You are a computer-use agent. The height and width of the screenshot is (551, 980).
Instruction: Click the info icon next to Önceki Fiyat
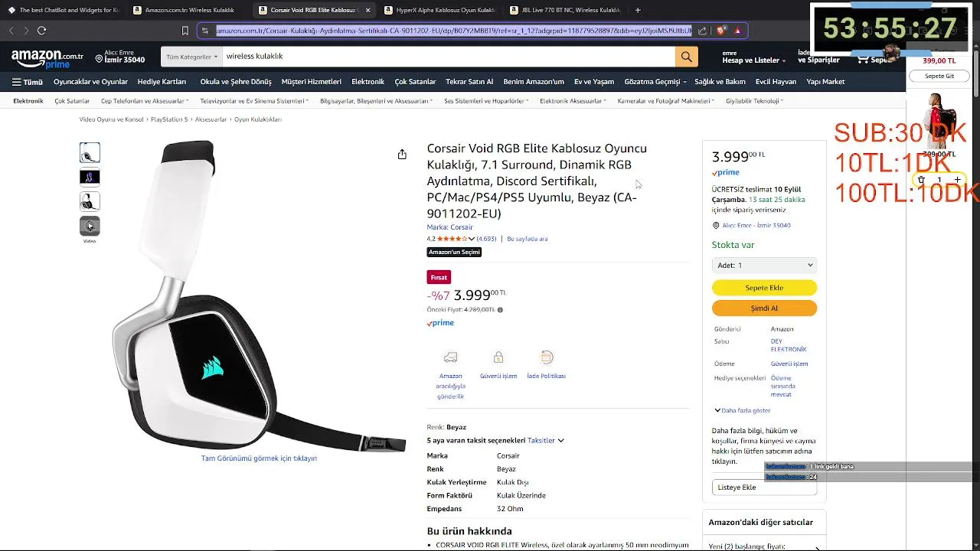[x=501, y=310]
